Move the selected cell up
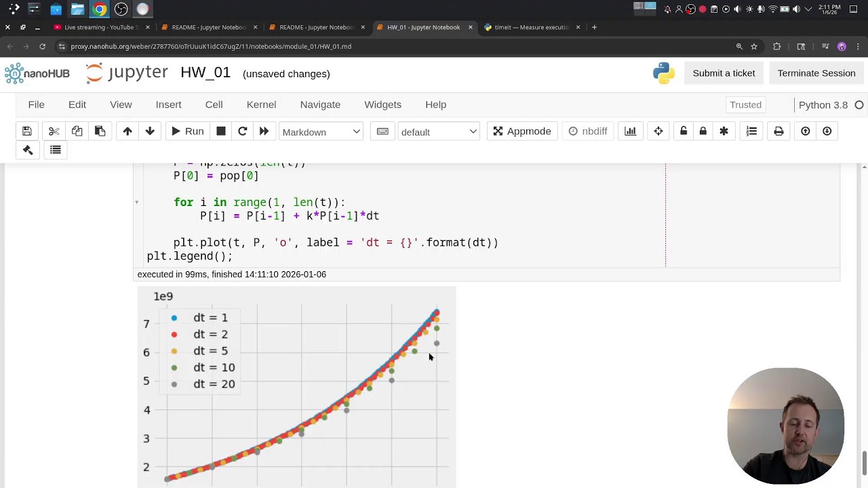The width and height of the screenshot is (868, 488). click(x=127, y=131)
